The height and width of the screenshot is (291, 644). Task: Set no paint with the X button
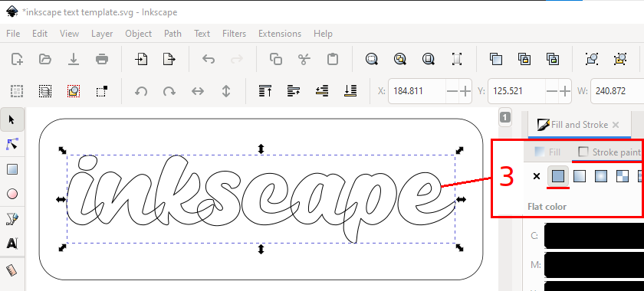(536, 176)
